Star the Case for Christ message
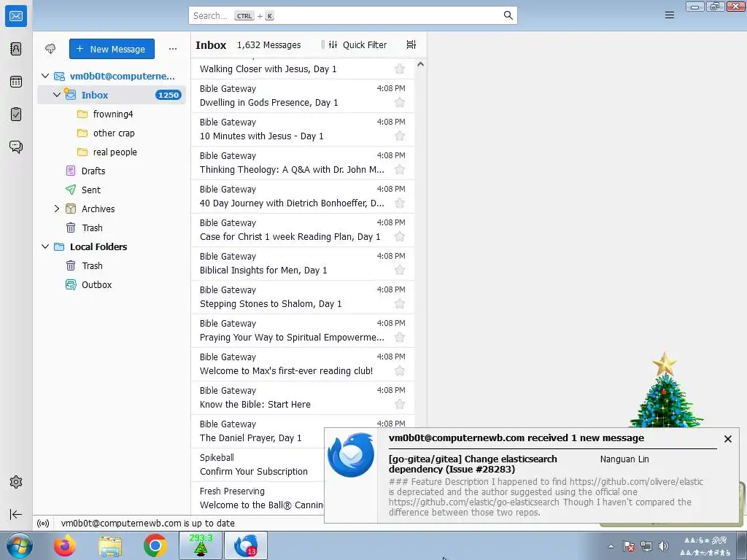This screenshot has height=560, width=747. [x=400, y=237]
